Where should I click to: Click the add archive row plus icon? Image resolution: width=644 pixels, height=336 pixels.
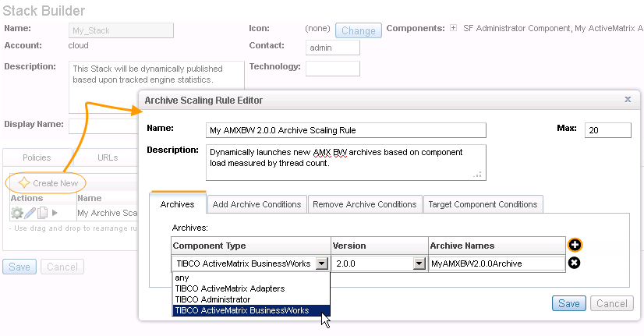coord(576,245)
